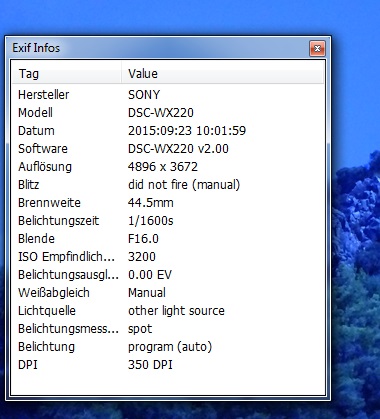The height and width of the screenshot is (419, 380).
Task: Select the Lichtquelle tag
Action: click(47, 311)
